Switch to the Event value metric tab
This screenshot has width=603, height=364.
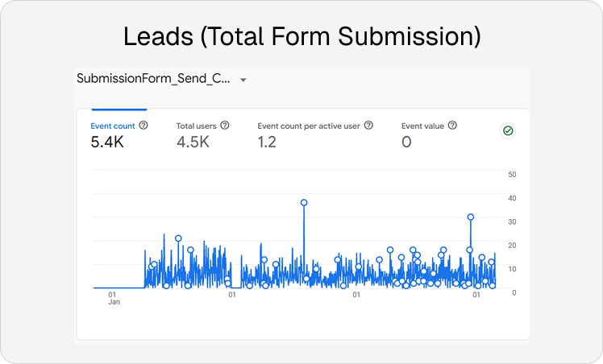423,126
